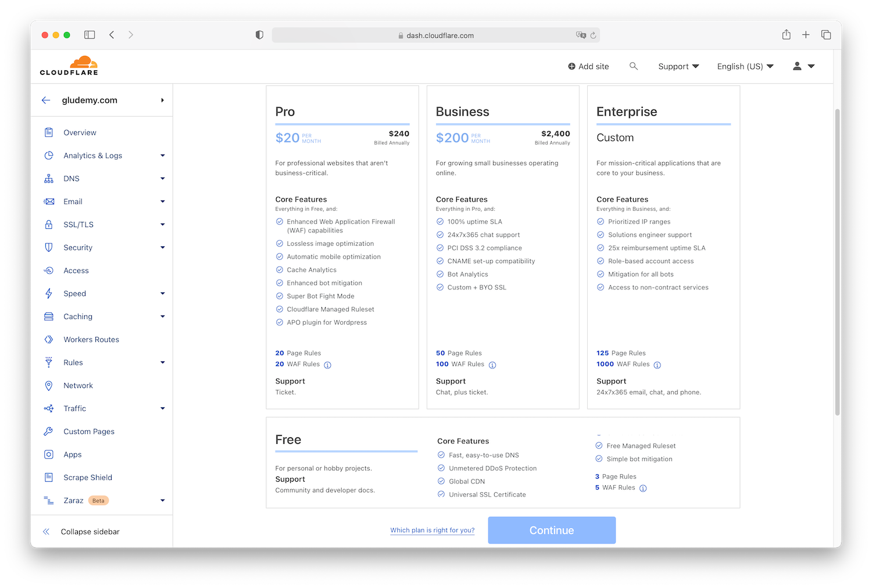Click the Scrape Shield document icon
The image size is (872, 588).
(x=49, y=478)
